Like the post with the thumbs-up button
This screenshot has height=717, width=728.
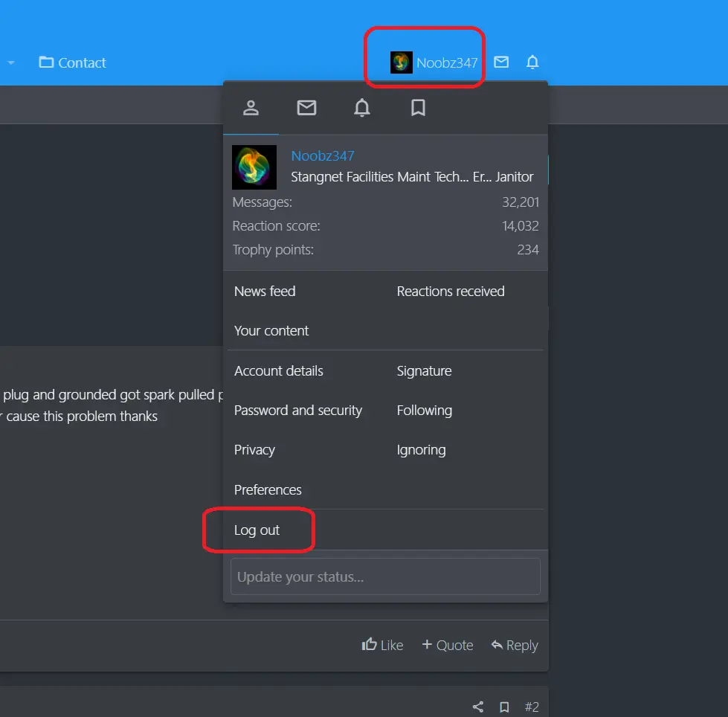click(x=382, y=645)
